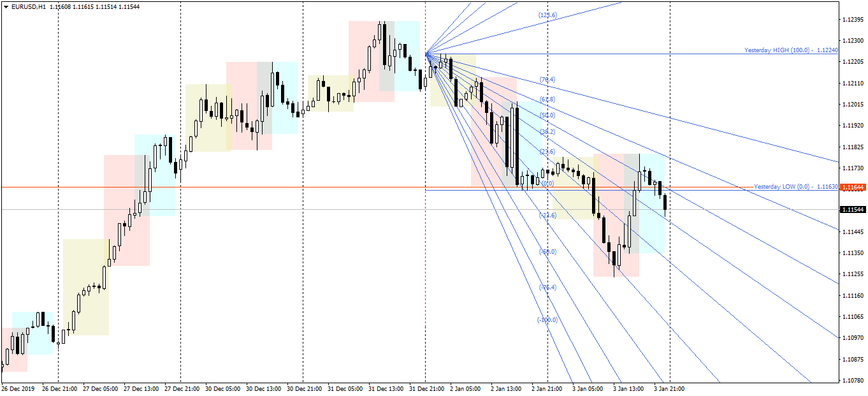Click the 30 Dec 21:00 time label
Viewport: 868px width, 396px height.
tap(305, 388)
